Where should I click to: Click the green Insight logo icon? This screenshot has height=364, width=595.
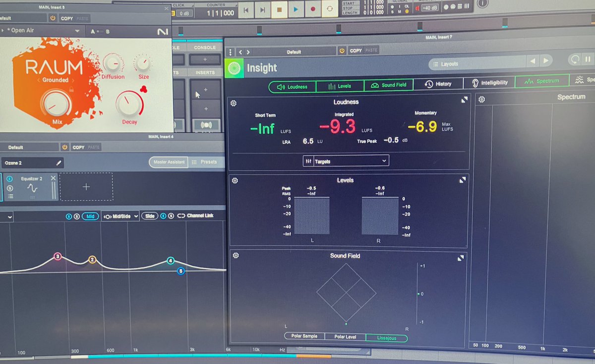(x=234, y=68)
